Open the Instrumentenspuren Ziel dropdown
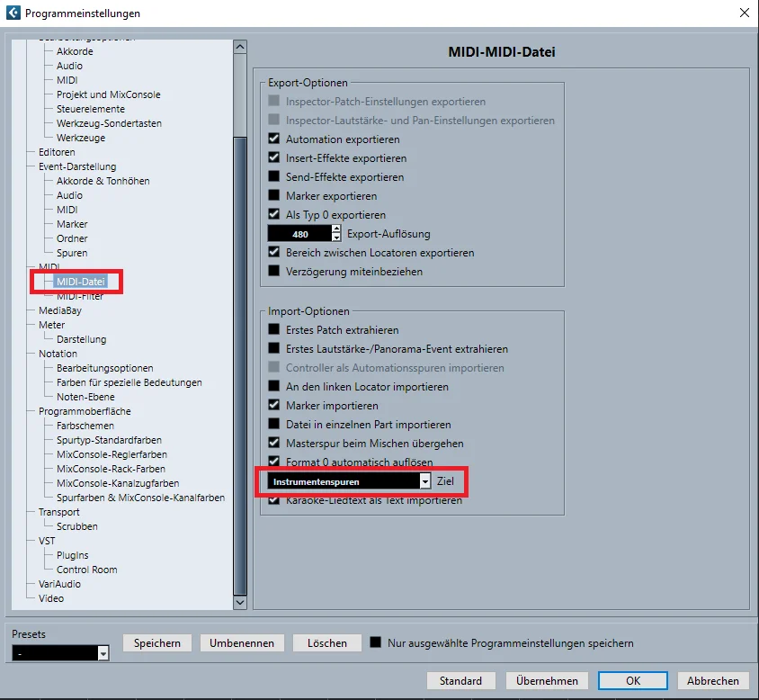Viewport: 759px width, 700px height. (349, 481)
